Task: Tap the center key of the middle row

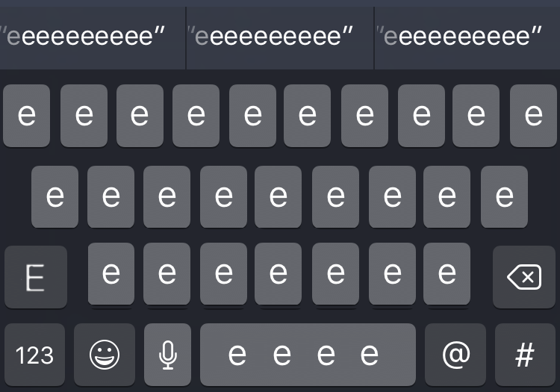Action: [x=278, y=196]
